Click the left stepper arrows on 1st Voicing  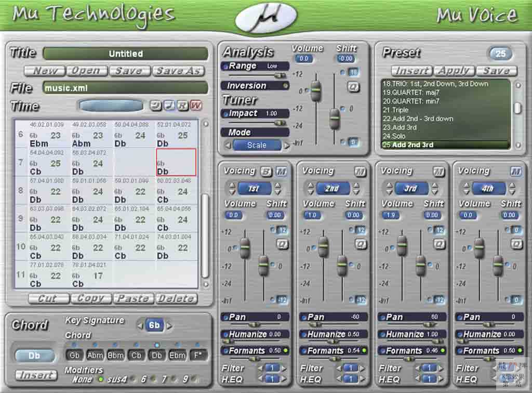(x=232, y=189)
